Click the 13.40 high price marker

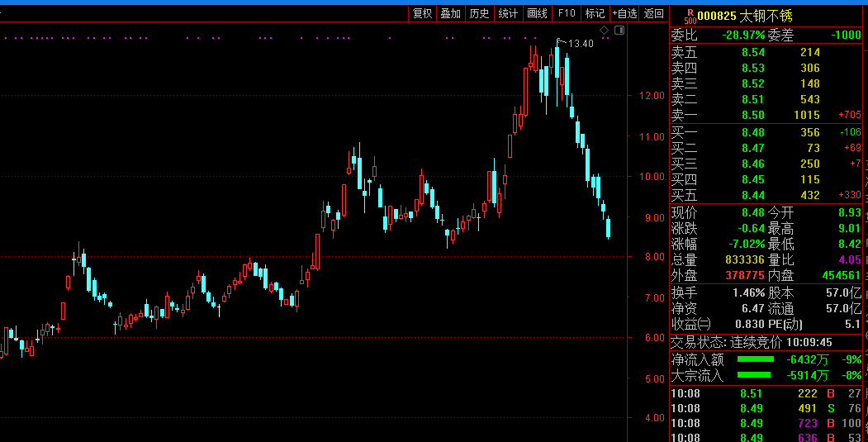576,44
